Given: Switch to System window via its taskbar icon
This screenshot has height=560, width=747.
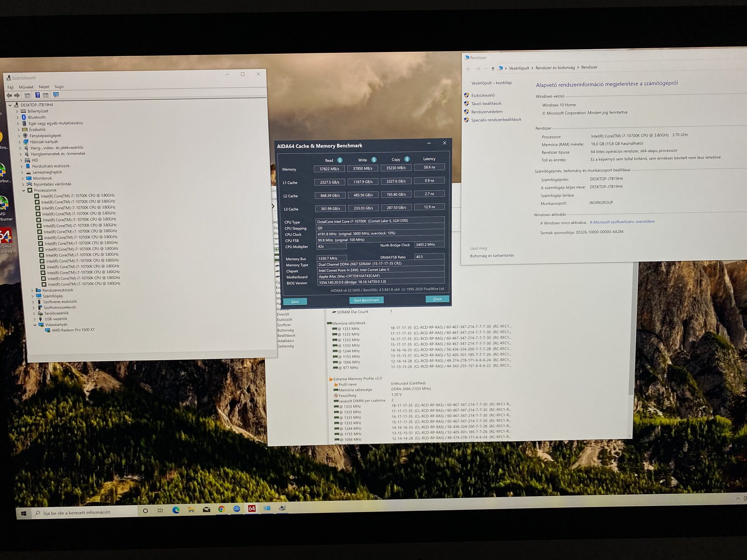Looking at the screenshot, I should pyautogui.click(x=267, y=508).
